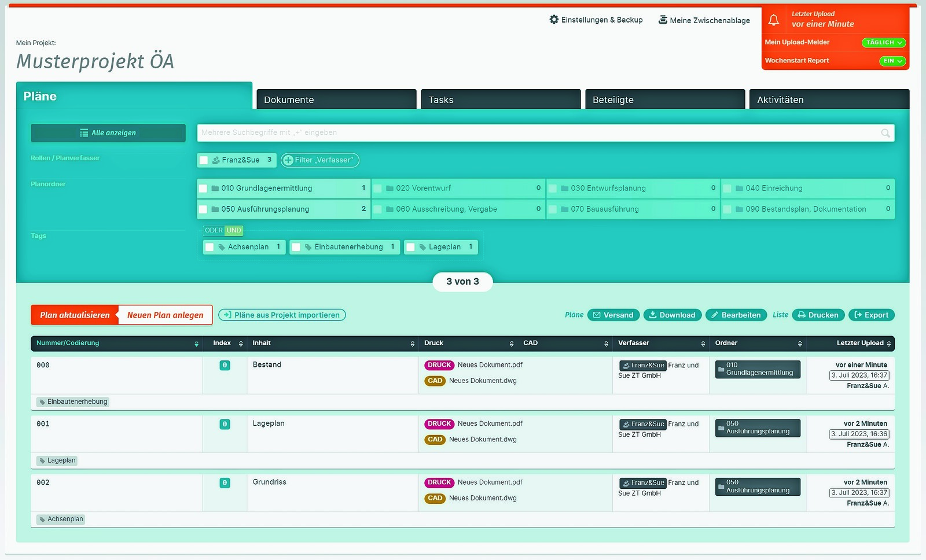
Task: Click the Index 0 badge in row 000
Action: [225, 366]
